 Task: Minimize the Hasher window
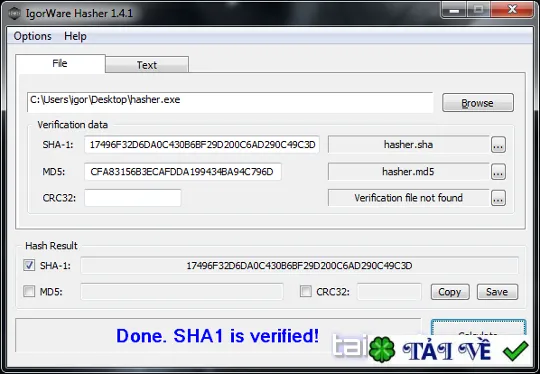point(454,10)
